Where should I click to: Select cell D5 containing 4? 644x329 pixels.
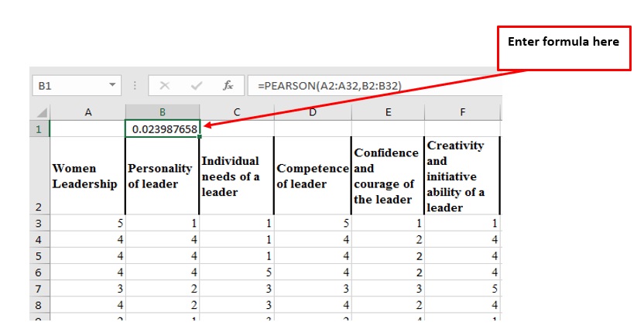point(313,256)
